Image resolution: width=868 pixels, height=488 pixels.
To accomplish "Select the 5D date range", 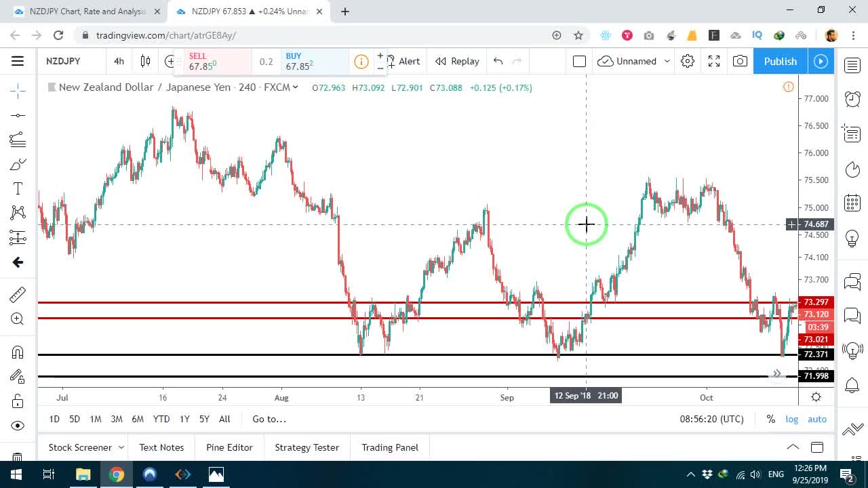I will [75, 419].
